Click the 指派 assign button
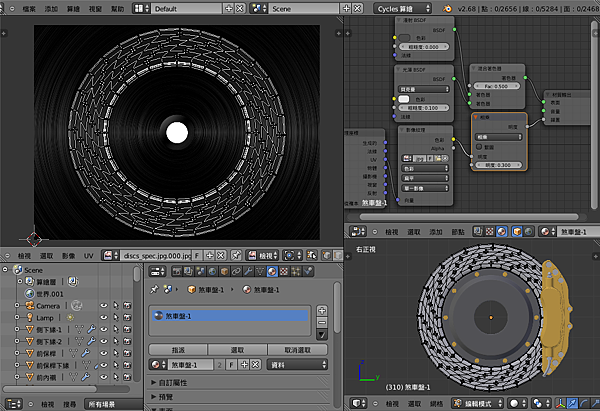Screen dimensions: 600x411 click(178, 350)
